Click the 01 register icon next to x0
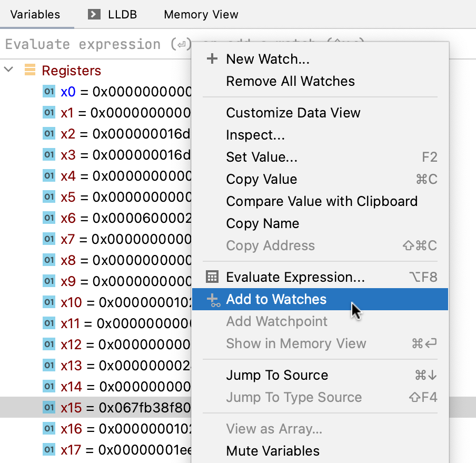This screenshot has width=476, height=463. tap(49, 91)
